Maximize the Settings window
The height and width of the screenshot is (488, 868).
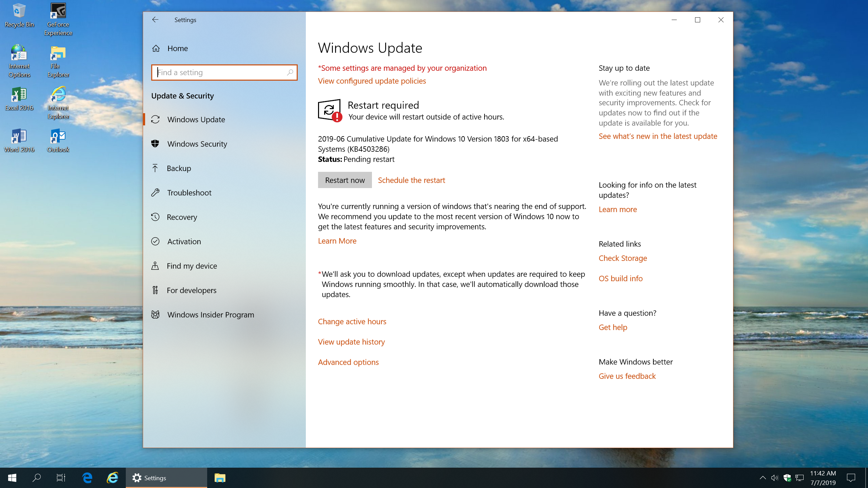click(697, 20)
